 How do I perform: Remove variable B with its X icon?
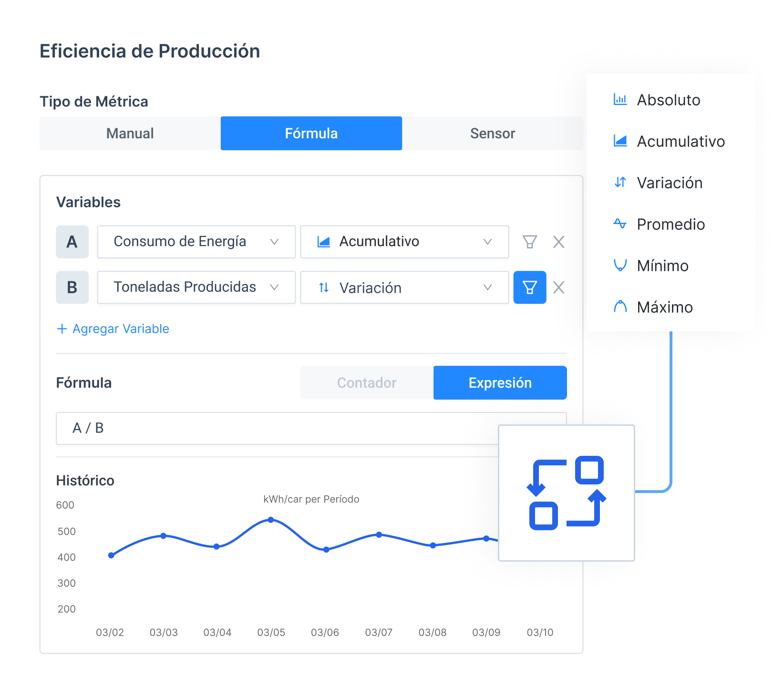(558, 287)
